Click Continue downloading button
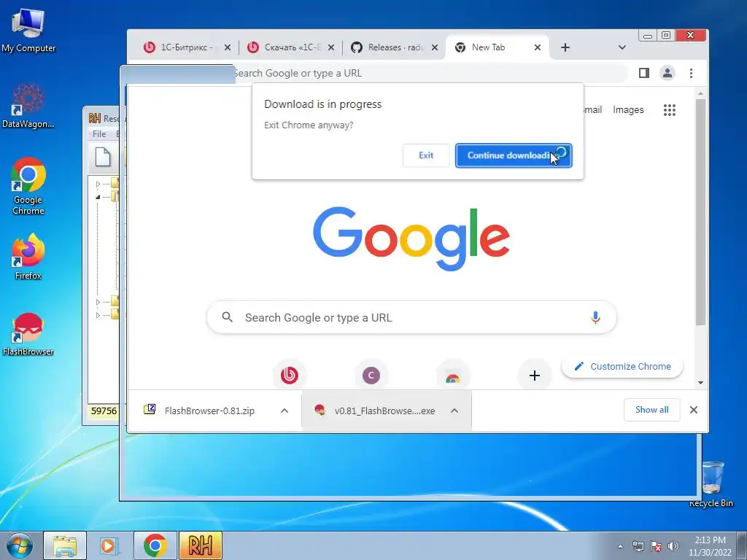The width and height of the screenshot is (747, 560). coord(514,155)
